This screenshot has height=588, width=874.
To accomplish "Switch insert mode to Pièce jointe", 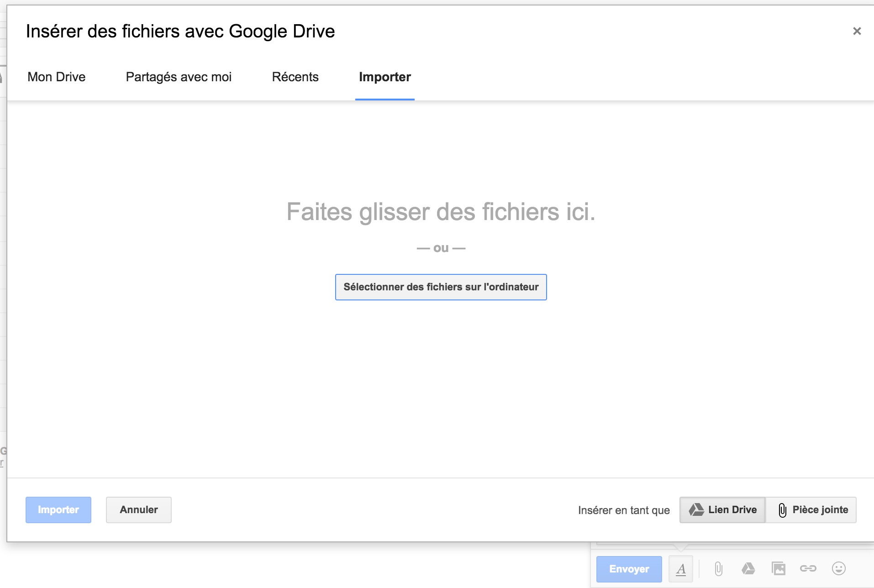I will point(811,509).
